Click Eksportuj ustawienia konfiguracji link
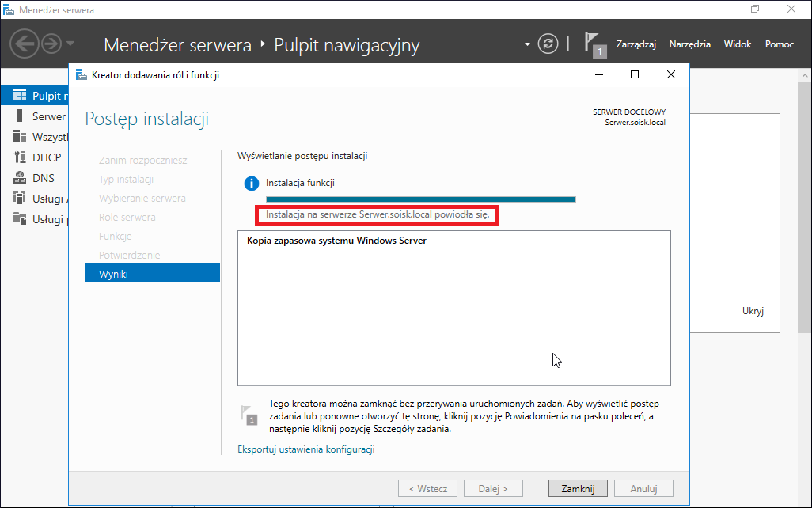Viewport: 812px width, 508px height. [306, 449]
